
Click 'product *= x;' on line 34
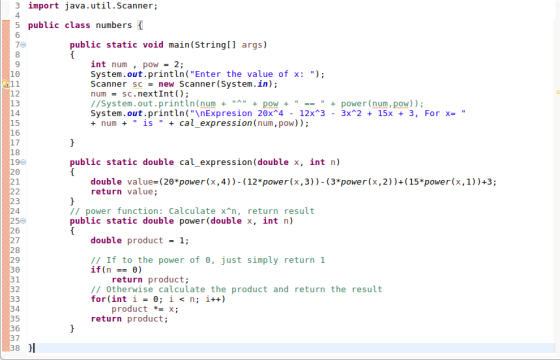tap(145, 309)
